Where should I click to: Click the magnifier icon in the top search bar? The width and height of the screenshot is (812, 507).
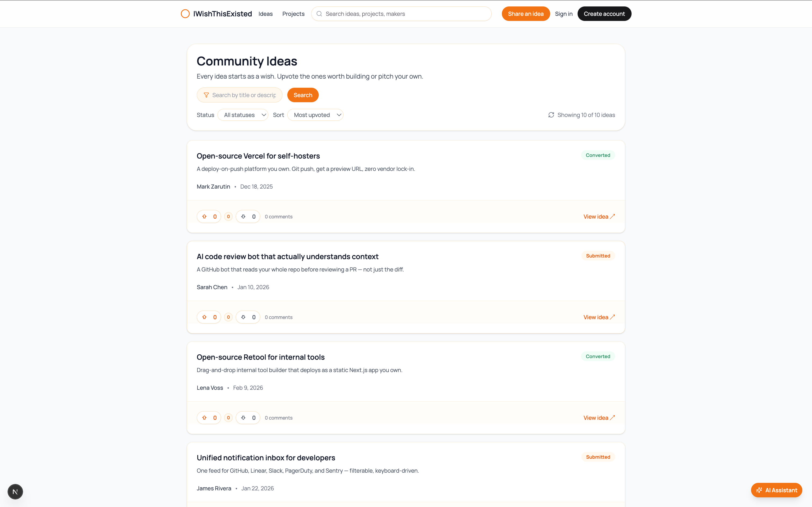(x=319, y=14)
